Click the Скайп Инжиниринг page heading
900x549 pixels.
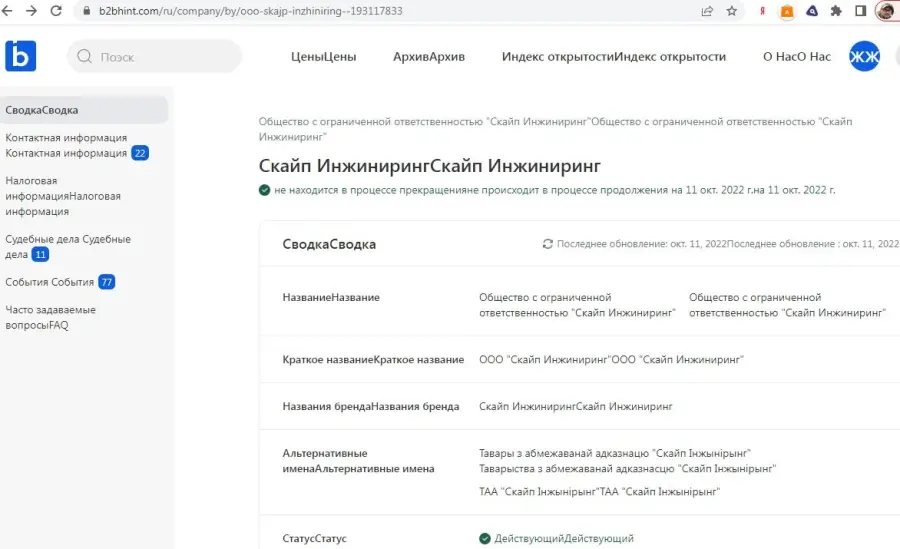[429, 166]
